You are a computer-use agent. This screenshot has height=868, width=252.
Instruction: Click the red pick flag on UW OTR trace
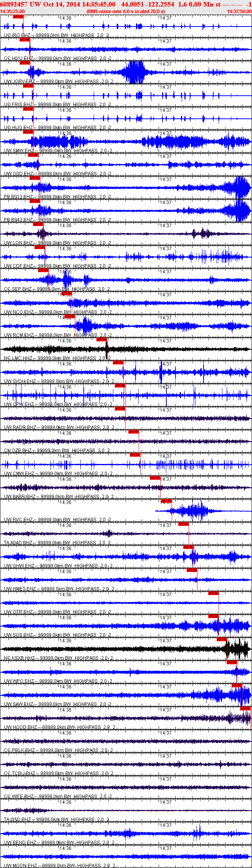click(214, 593)
